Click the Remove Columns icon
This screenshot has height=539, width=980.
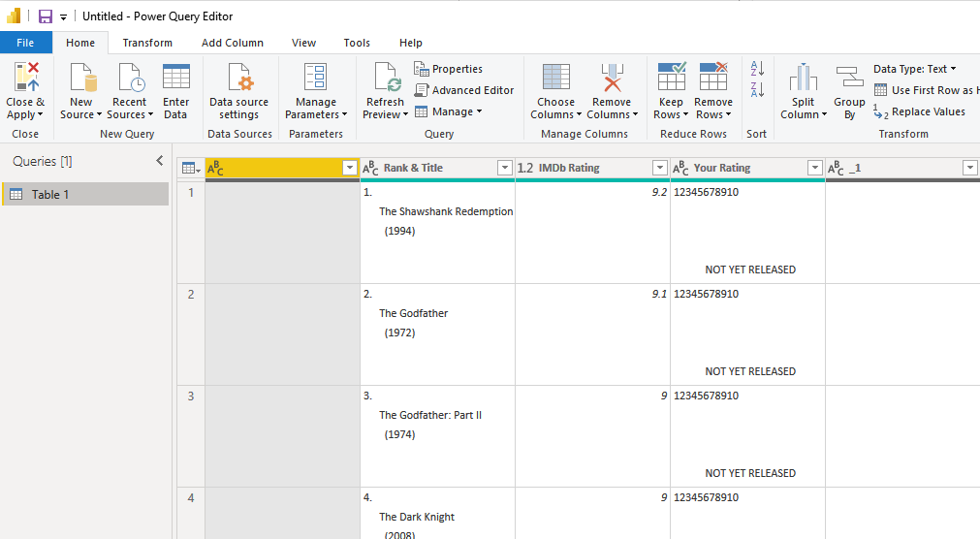tap(611, 78)
